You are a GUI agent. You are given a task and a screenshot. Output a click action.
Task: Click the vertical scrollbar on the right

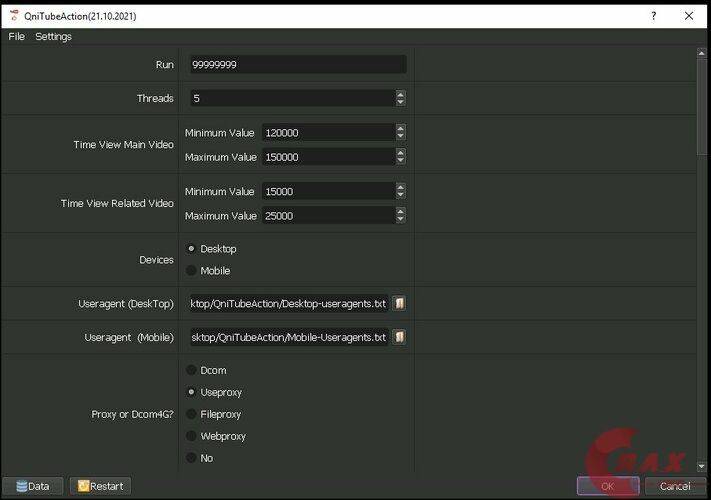702,100
